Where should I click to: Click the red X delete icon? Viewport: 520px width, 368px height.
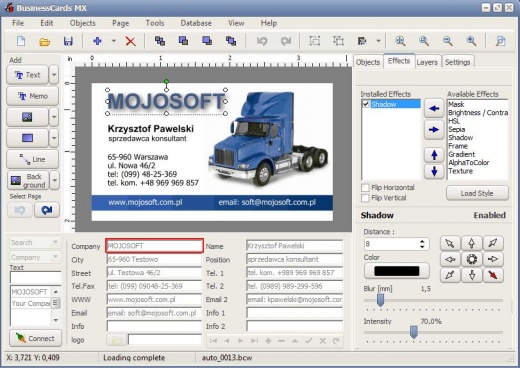tap(130, 41)
